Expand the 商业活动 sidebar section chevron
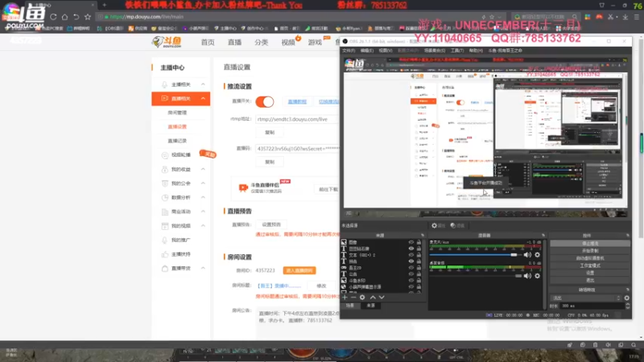 point(203,212)
